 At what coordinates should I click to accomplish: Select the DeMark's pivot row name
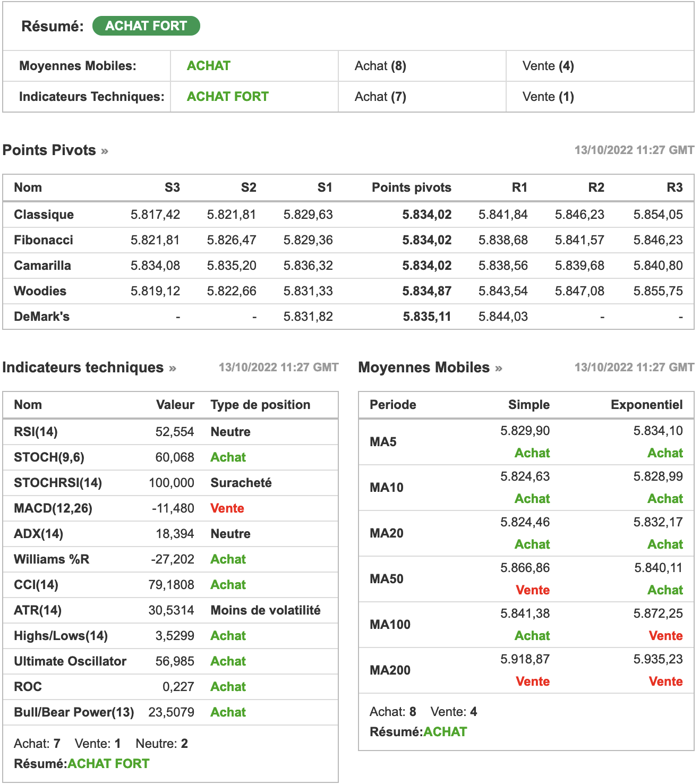(41, 317)
